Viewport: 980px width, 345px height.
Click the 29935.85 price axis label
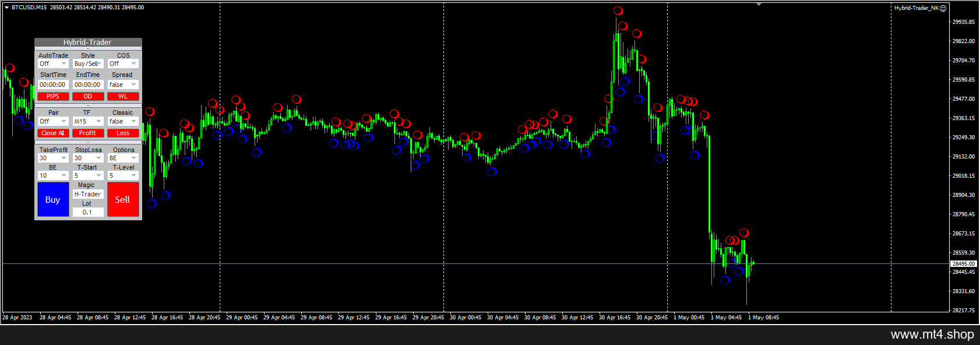point(964,22)
